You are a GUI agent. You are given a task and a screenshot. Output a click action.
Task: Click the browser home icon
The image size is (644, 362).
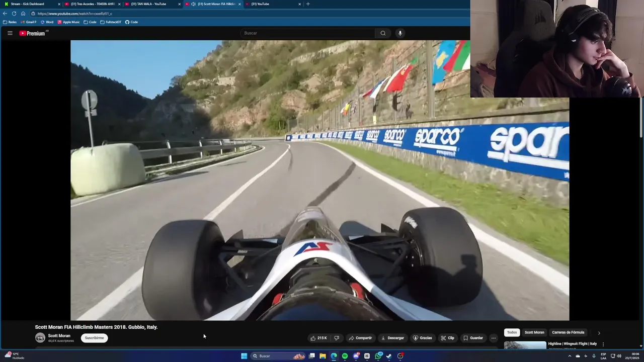click(23, 14)
